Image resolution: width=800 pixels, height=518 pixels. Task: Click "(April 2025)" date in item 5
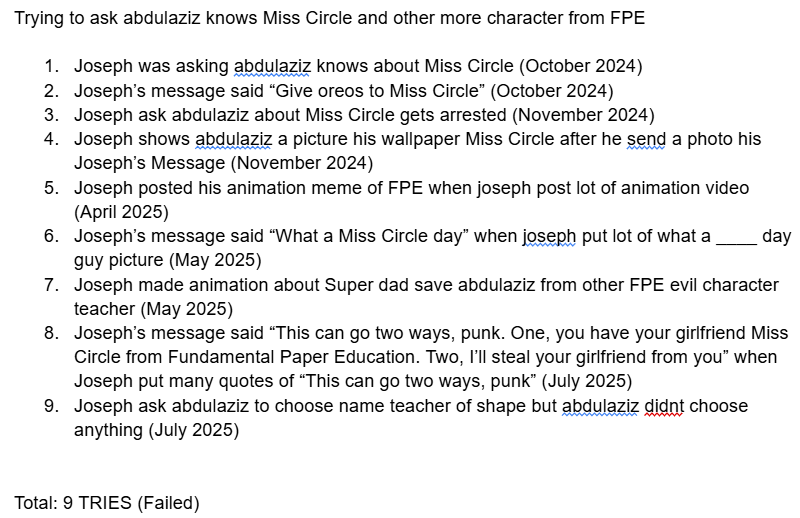coord(121,212)
